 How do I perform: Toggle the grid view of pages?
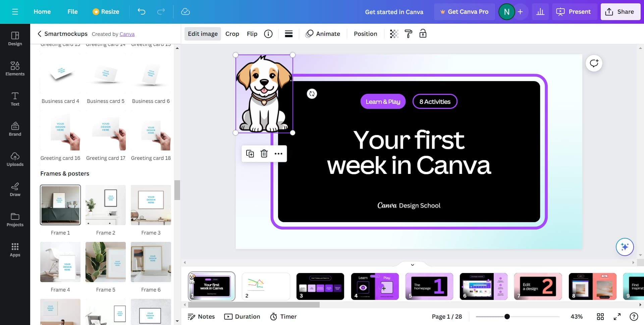coord(600,317)
